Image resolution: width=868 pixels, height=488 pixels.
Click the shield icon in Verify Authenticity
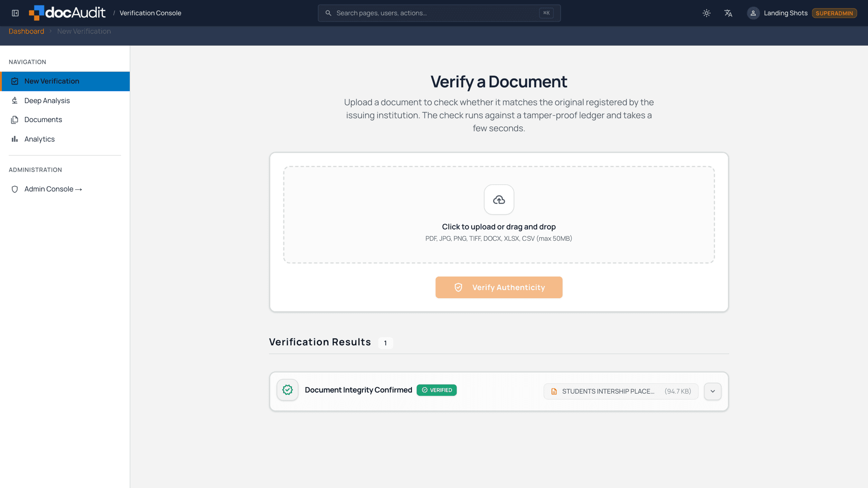(458, 287)
